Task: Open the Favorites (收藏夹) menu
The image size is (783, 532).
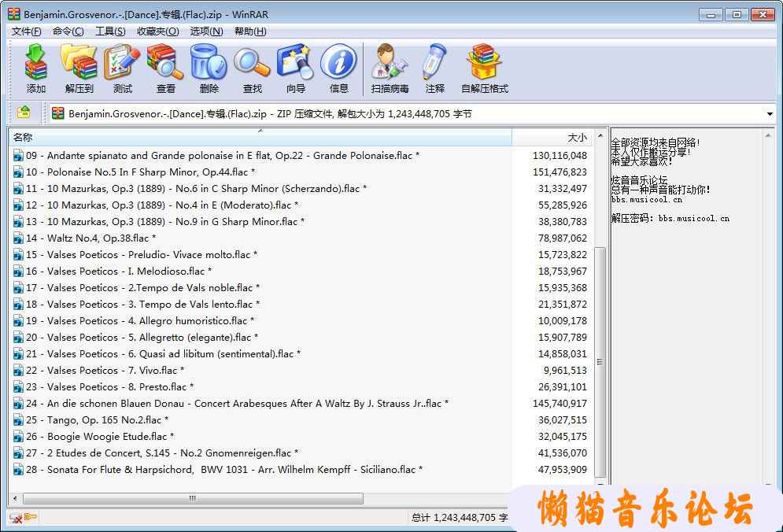Action: 157,31
